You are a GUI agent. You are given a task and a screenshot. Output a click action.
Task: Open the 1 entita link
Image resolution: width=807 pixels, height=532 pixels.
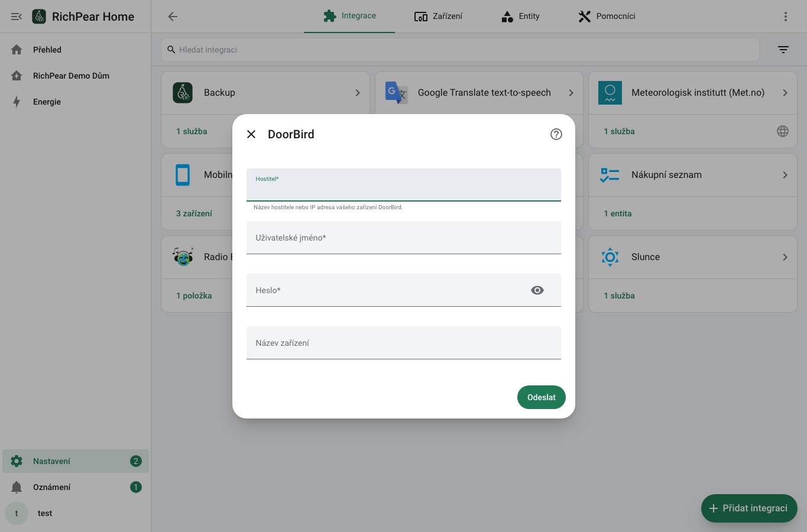(618, 213)
